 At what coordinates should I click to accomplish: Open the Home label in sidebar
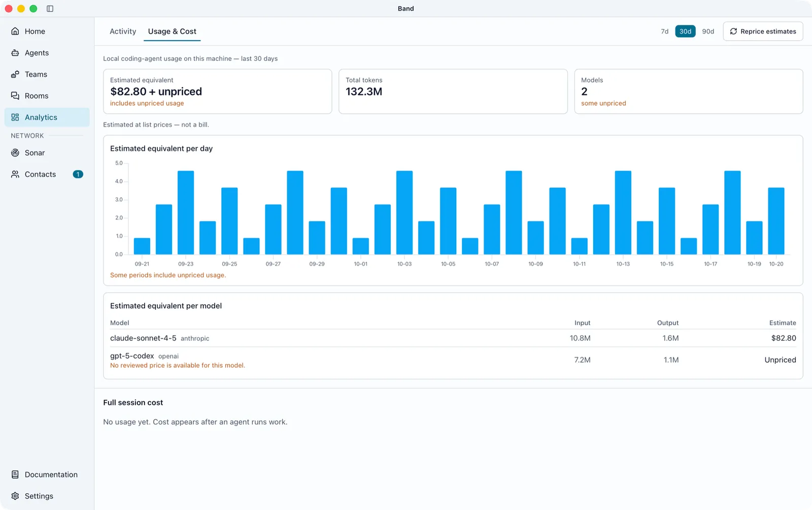pyautogui.click(x=35, y=31)
